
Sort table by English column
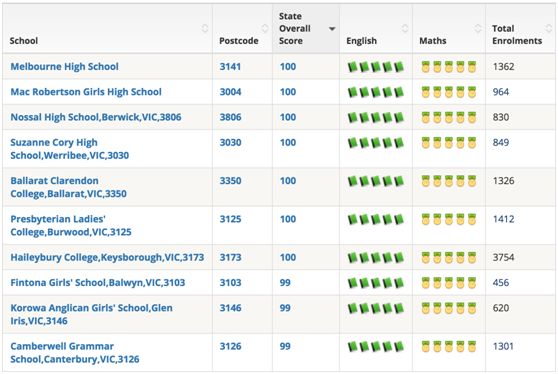376,29
